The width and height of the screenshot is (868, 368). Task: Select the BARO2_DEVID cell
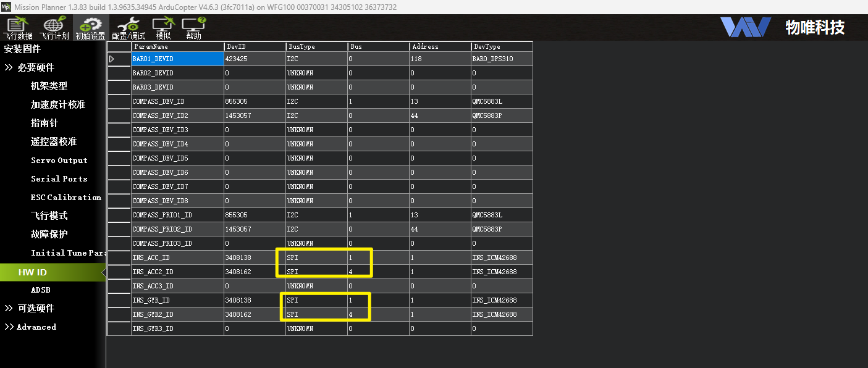point(177,73)
